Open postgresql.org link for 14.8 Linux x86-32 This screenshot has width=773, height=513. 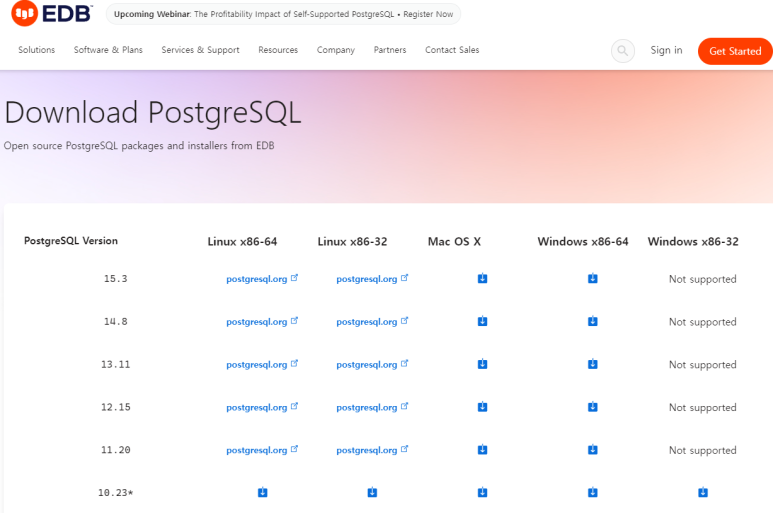(372, 322)
